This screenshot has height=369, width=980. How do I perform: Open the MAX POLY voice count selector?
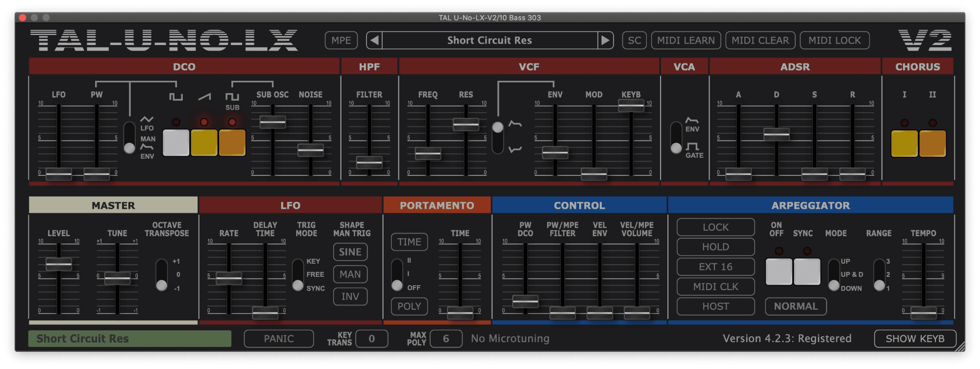tap(446, 339)
